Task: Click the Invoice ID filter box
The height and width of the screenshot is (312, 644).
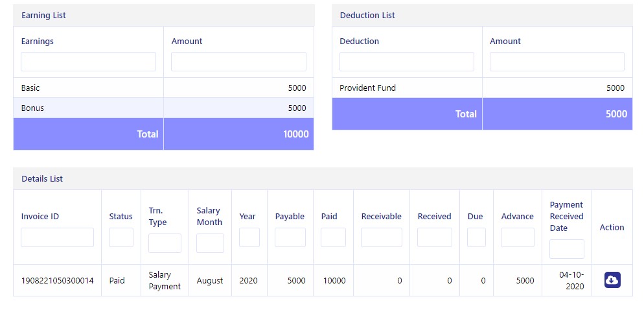Action: (58, 237)
